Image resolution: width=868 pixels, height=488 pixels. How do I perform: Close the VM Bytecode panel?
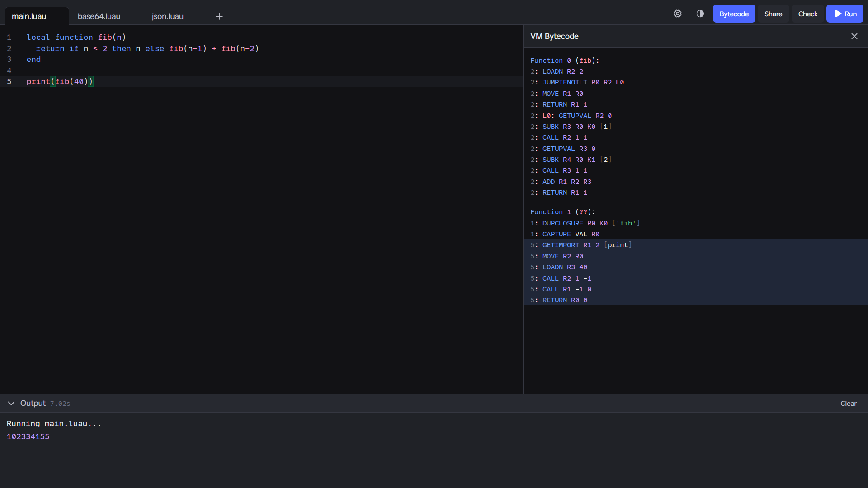click(854, 36)
